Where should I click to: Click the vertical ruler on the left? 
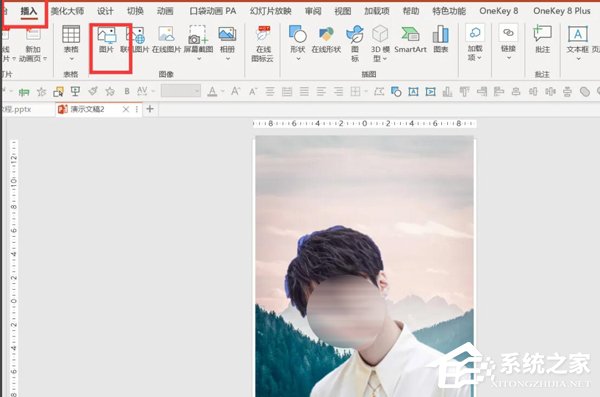click(14, 268)
